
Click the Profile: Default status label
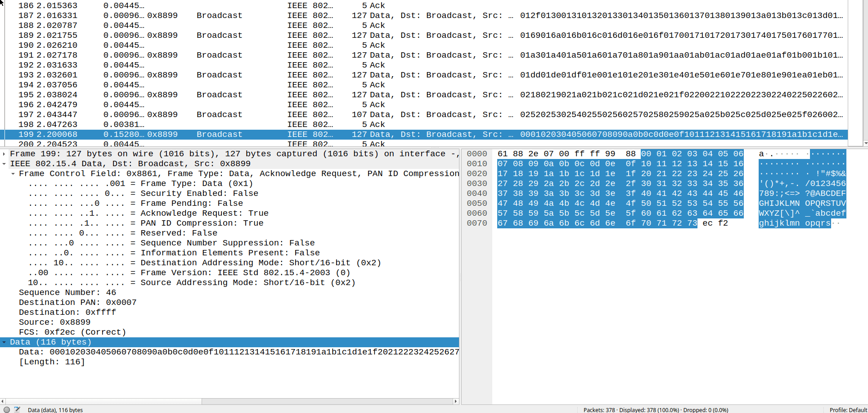coord(848,410)
